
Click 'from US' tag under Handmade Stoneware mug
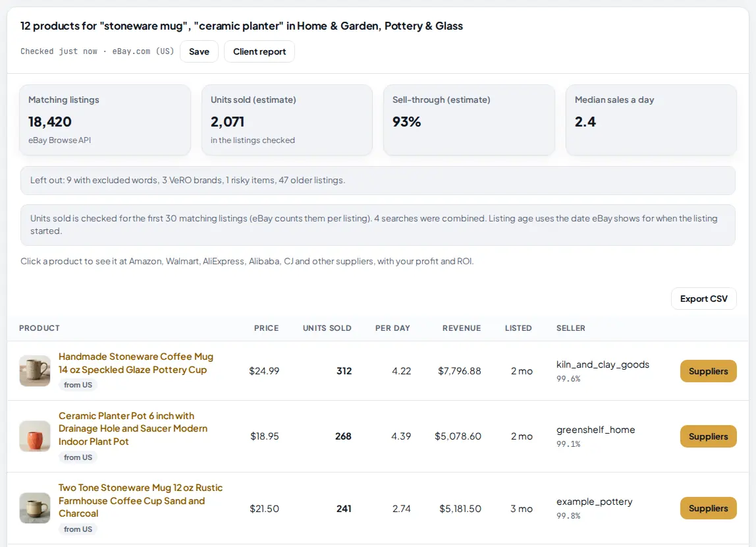pyautogui.click(x=78, y=385)
